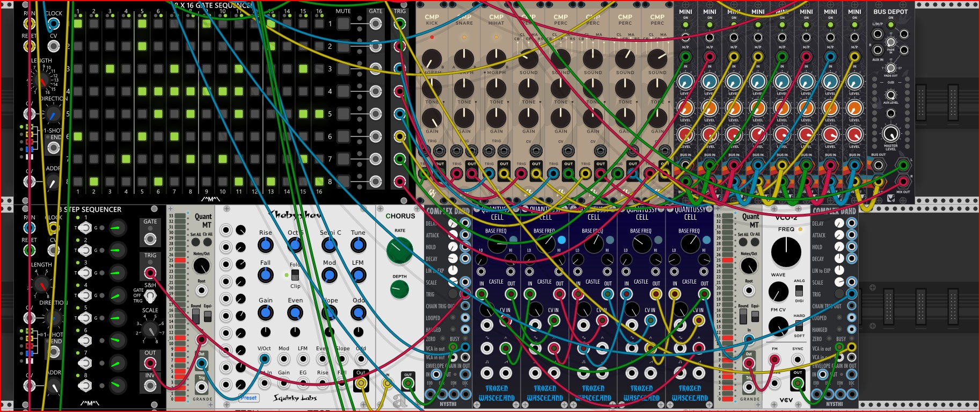The image size is (980, 412).
Task: Click the Chebyshev Rise knob
Action: point(265,245)
